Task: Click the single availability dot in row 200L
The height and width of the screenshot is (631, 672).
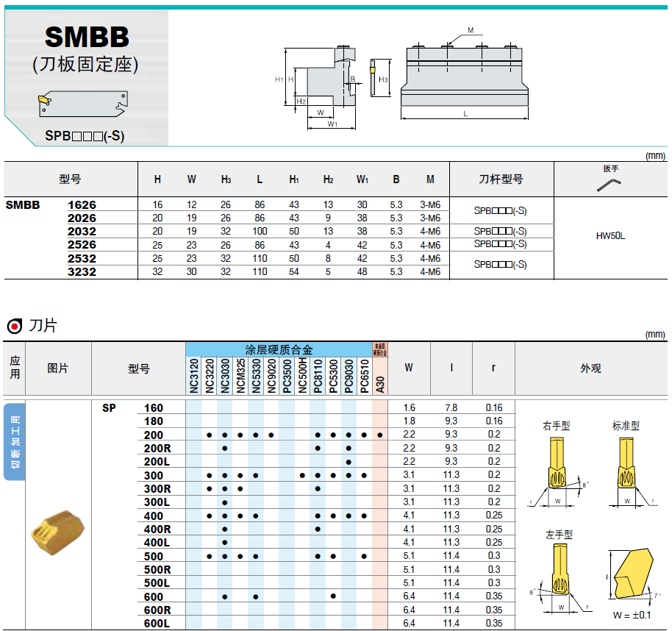Action: coord(348,462)
